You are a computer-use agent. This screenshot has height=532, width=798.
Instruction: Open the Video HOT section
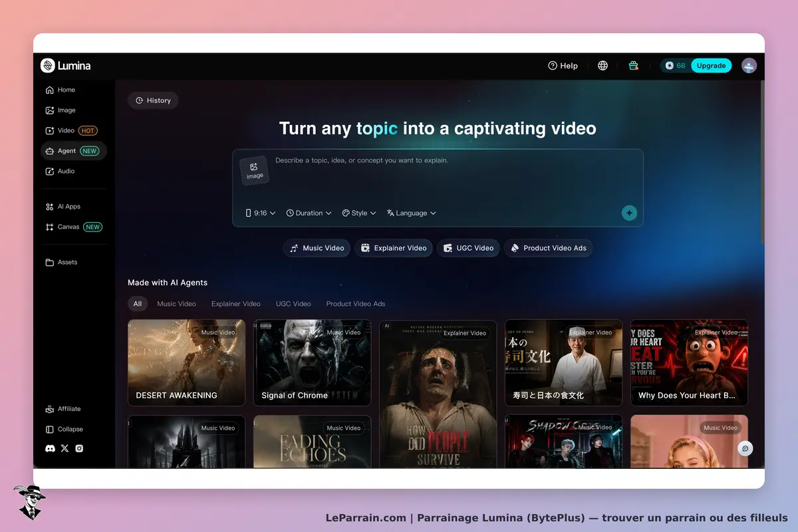click(x=71, y=130)
